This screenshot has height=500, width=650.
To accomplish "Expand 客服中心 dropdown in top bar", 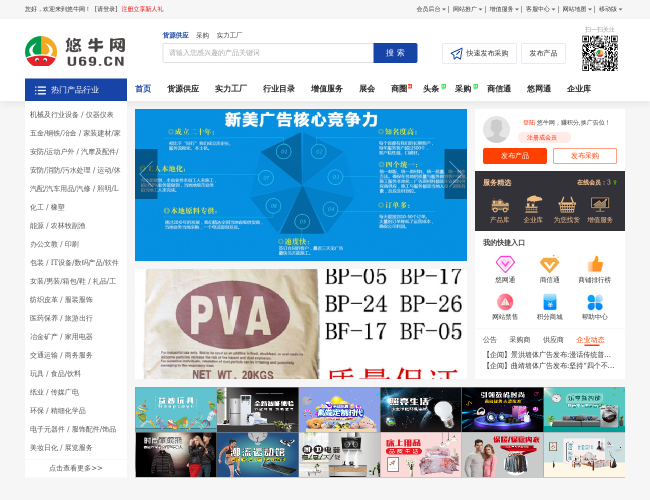I will pos(540,9).
